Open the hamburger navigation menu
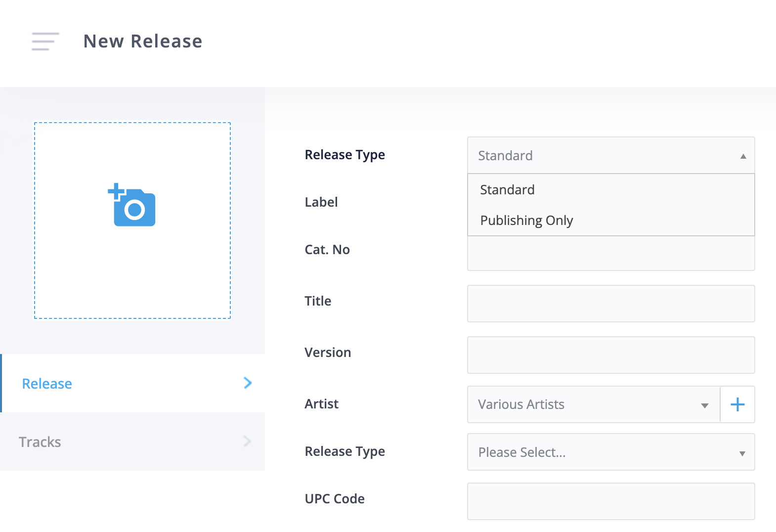The image size is (776, 532). click(45, 42)
